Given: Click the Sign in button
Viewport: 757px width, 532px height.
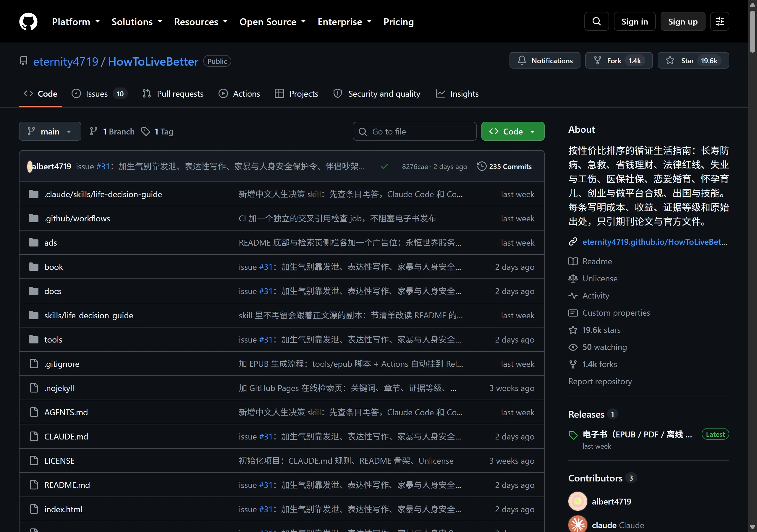Looking at the screenshot, I should coord(634,21).
